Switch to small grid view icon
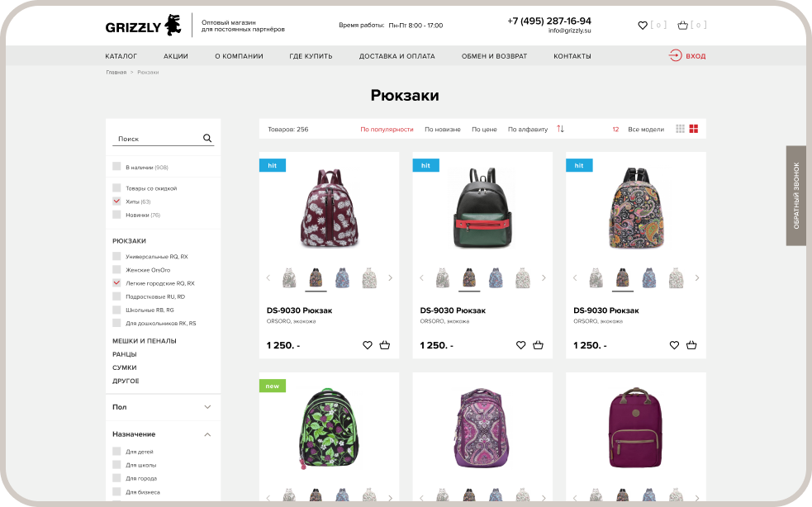The image size is (812, 507). click(x=681, y=129)
